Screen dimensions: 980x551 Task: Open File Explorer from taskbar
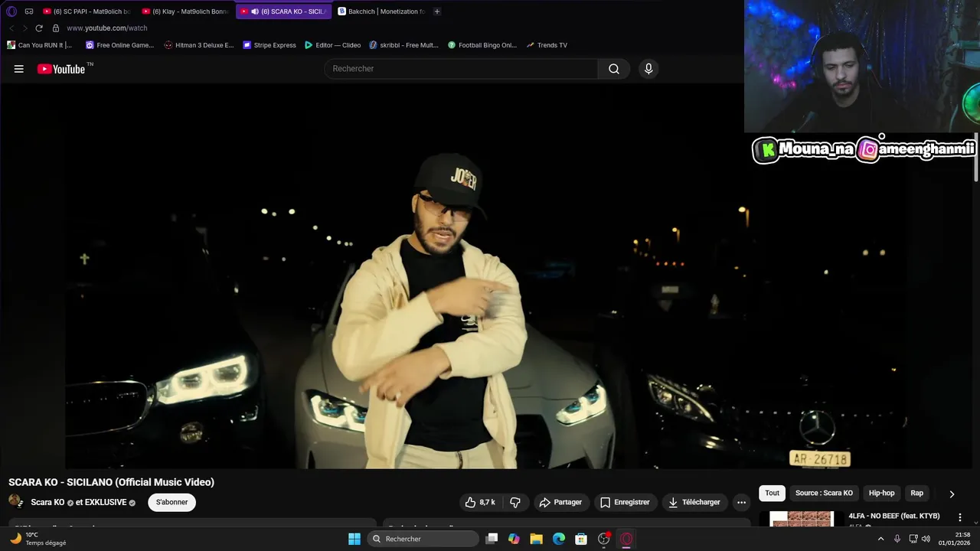tap(536, 539)
